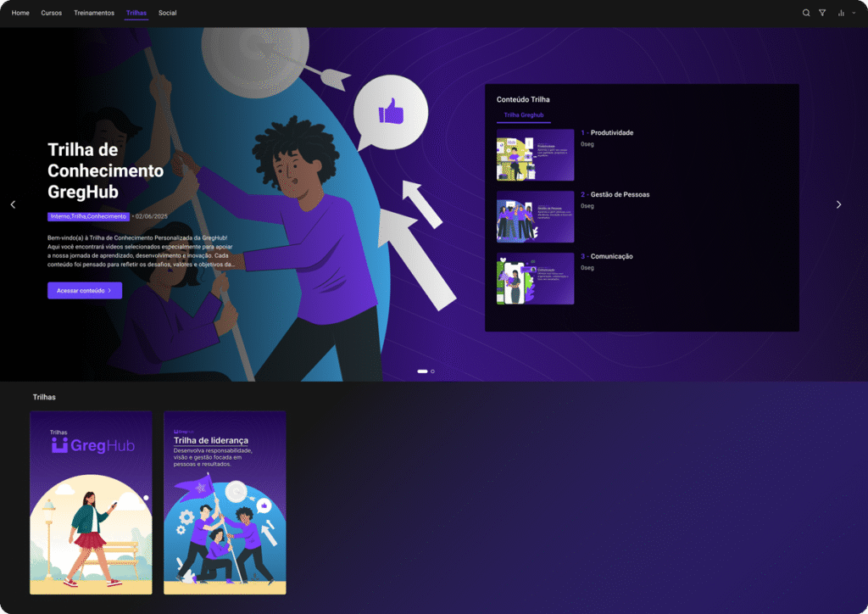Open the bar chart stats icon
This screenshot has width=868, height=614.
841,13
